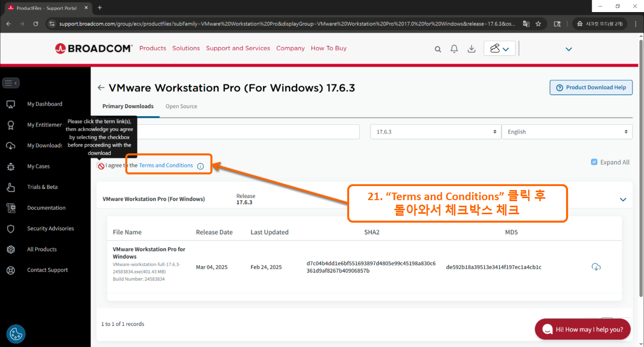Click the Last Updated column header
Viewport: 644px width, 347px height.
coord(270,232)
